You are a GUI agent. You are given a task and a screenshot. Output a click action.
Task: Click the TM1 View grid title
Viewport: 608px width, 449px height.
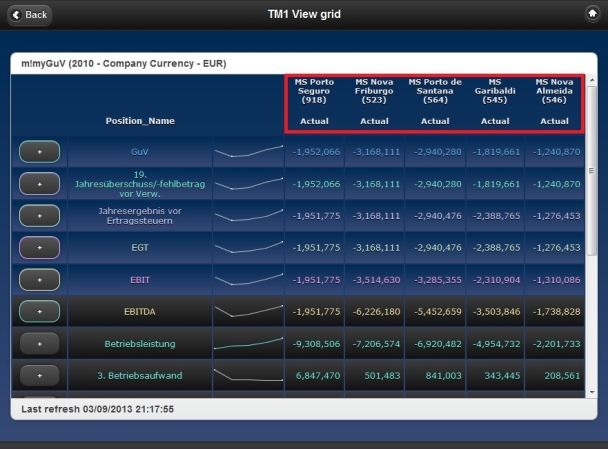[x=304, y=14]
